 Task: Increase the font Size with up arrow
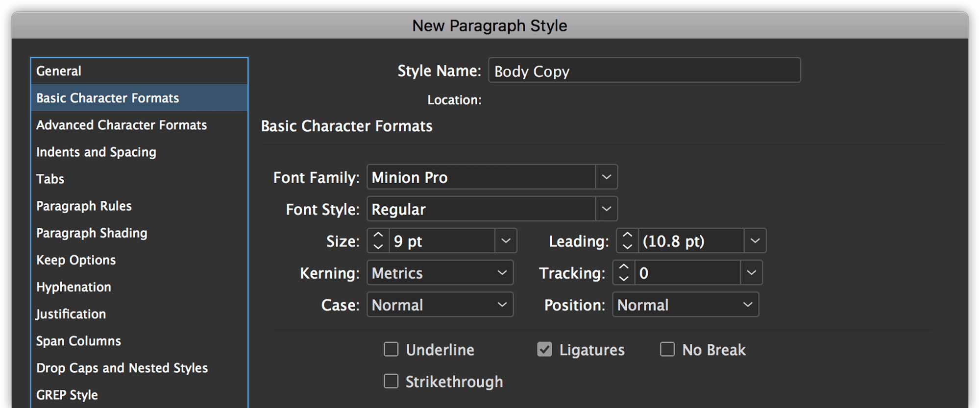378,236
